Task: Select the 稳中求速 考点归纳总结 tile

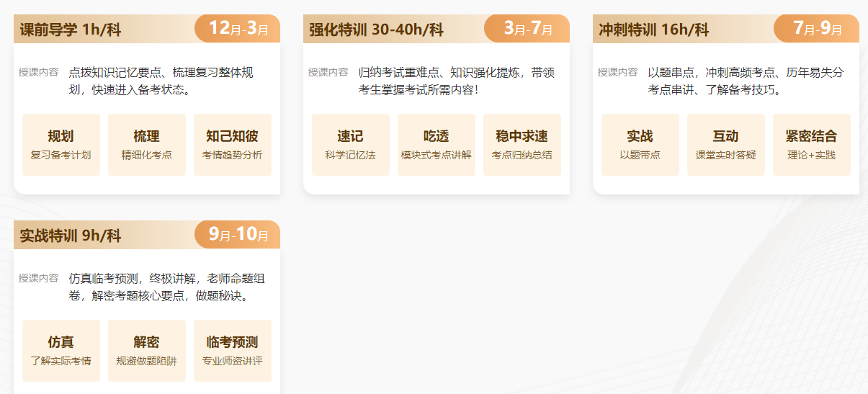Action: [522, 145]
